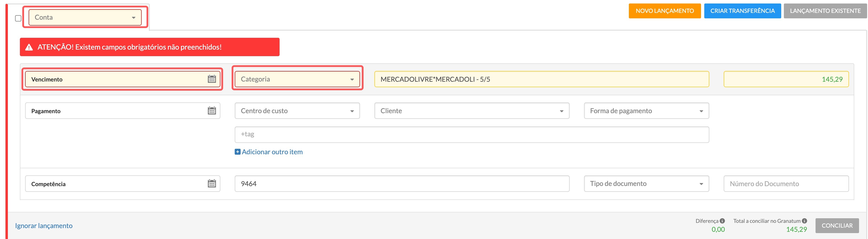Open the Conta dropdown
The height and width of the screenshot is (239, 868).
(x=85, y=17)
